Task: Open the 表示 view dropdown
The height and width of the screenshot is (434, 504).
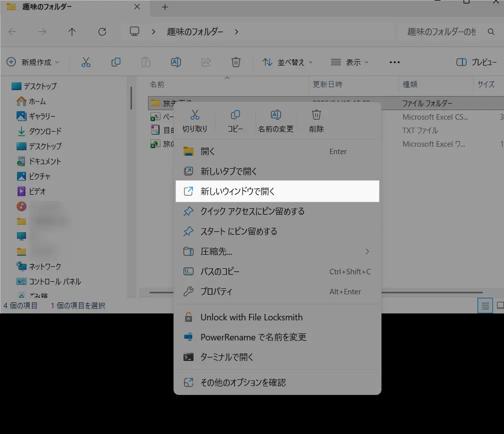Action: (349, 62)
